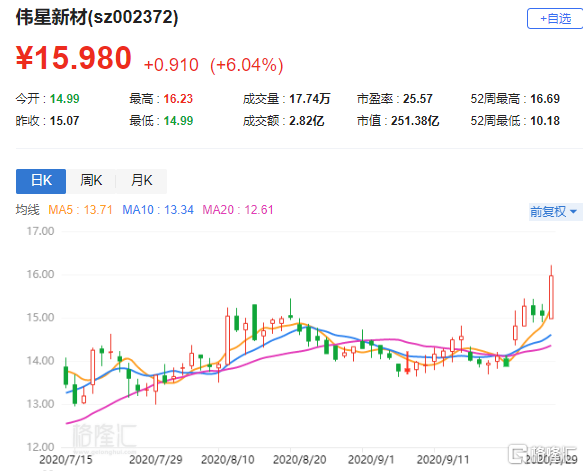Click the 12.00 y-axis label
Image resolution: width=583 pixels, height=471 pixels.
[x=41, y=447]
